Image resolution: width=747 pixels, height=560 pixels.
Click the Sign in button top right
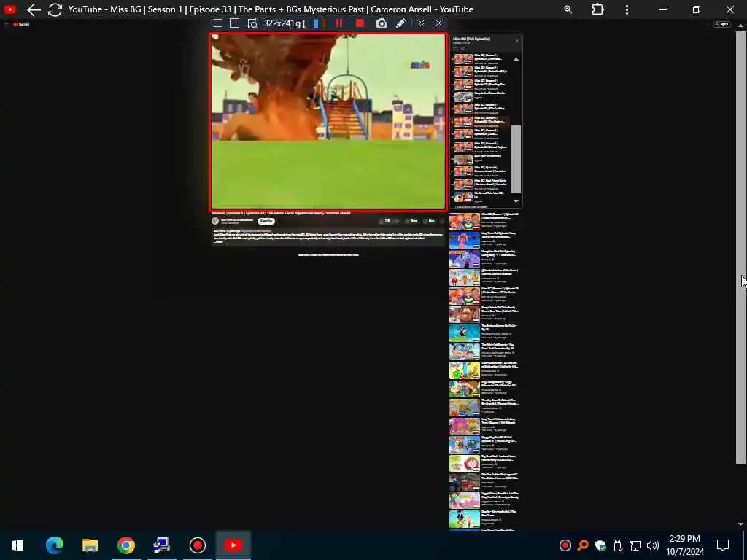[722, 24]
